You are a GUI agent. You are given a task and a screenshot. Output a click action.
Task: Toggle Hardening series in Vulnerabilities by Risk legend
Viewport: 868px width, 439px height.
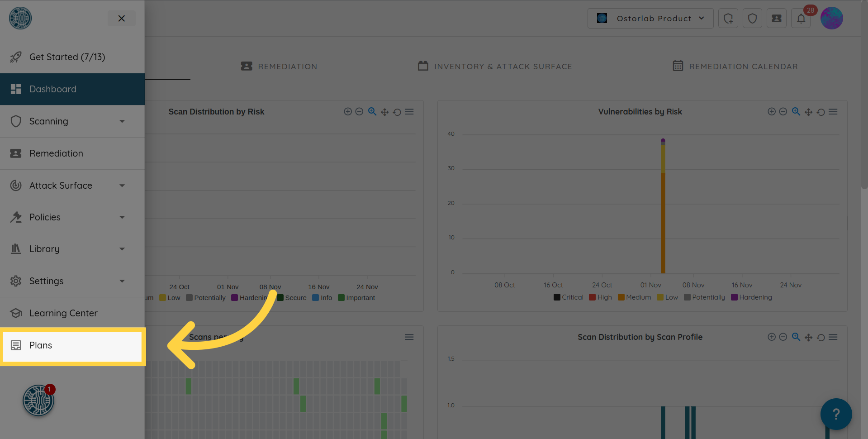pyautogui.click(x=751, y=297)
